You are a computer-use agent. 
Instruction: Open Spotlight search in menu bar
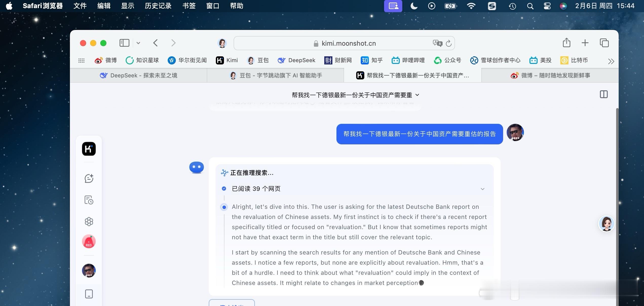coord(530,6)
